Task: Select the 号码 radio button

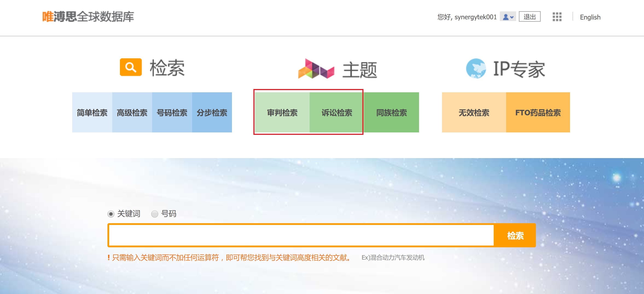Action: pos(155,214)
